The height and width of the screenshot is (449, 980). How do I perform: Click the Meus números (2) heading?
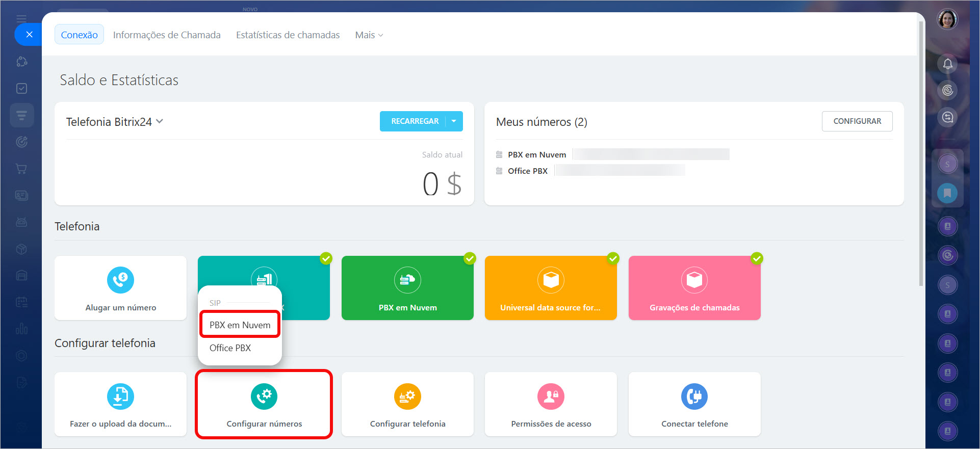click(541, 122)
